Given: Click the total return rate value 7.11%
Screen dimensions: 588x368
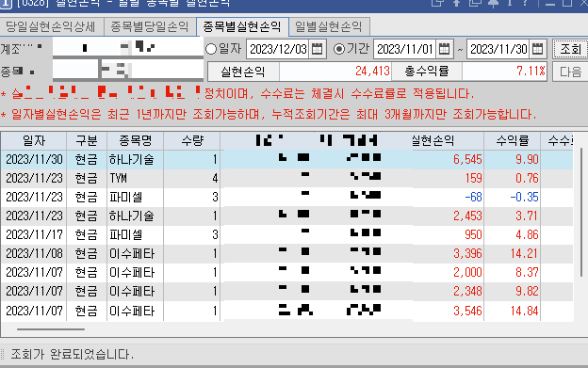Looking at the screenshot, I should (504, 72).
